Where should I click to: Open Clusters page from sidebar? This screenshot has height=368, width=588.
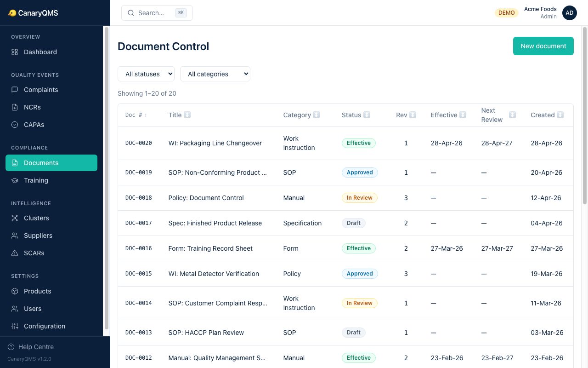tap(51, 218)
